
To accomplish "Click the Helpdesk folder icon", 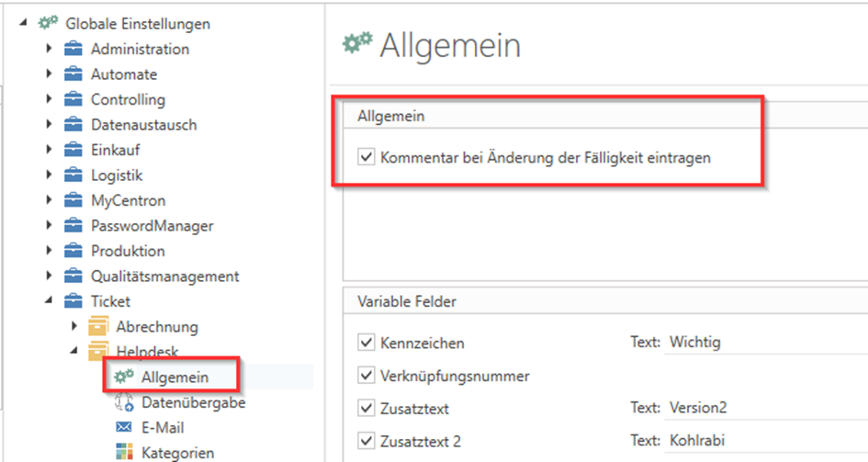I will click(x=98, y=351).
